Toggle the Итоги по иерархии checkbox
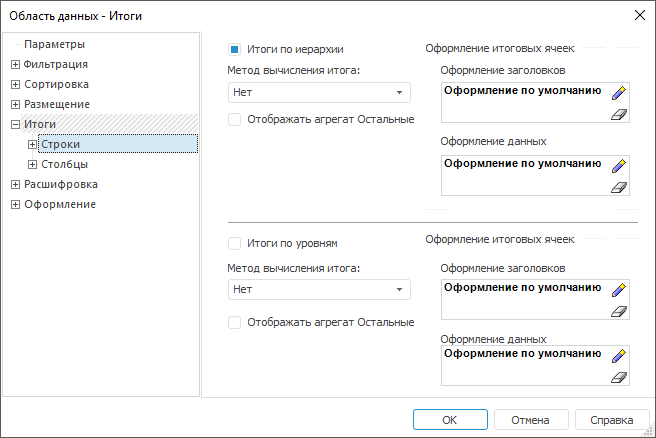The image size is (656, 438). [x=234, y=49]
